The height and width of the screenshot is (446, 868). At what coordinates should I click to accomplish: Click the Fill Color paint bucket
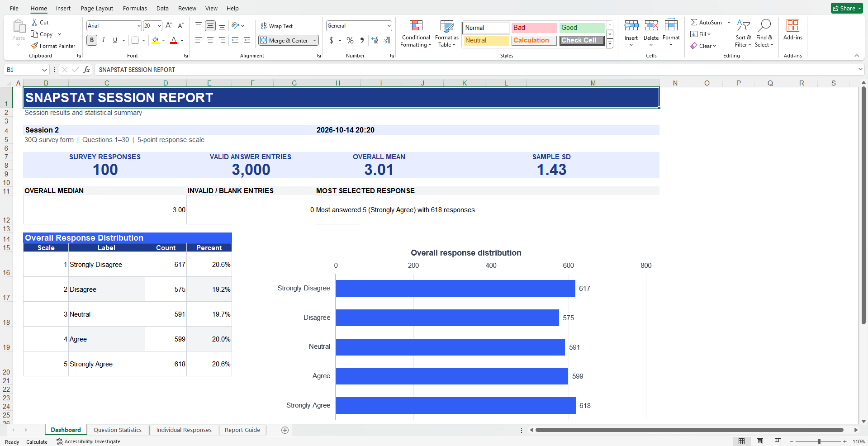pos(155,40)
